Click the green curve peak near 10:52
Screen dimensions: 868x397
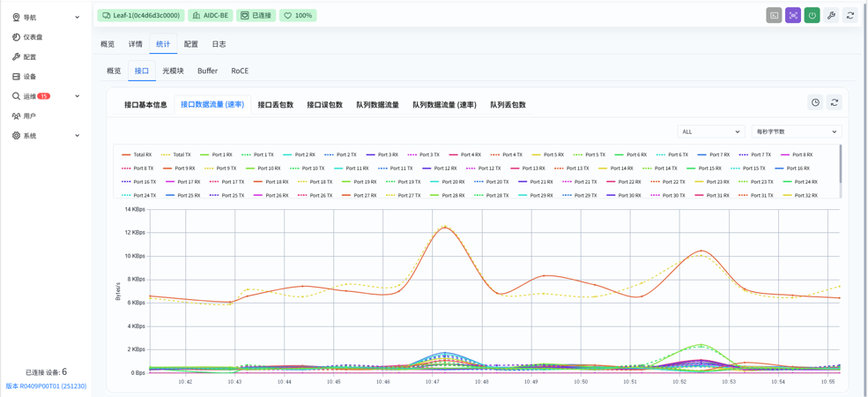click(x=701, y=345)
